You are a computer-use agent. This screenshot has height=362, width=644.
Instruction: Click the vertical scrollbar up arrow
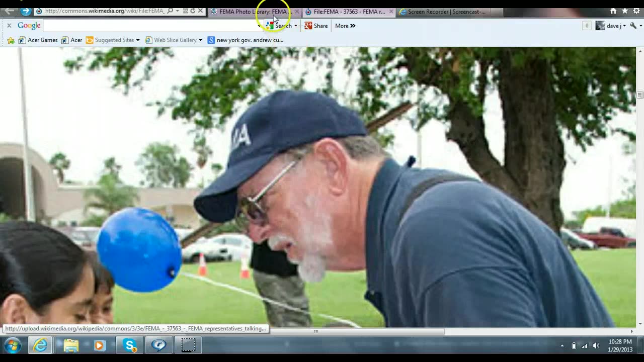tap(640, 51)
